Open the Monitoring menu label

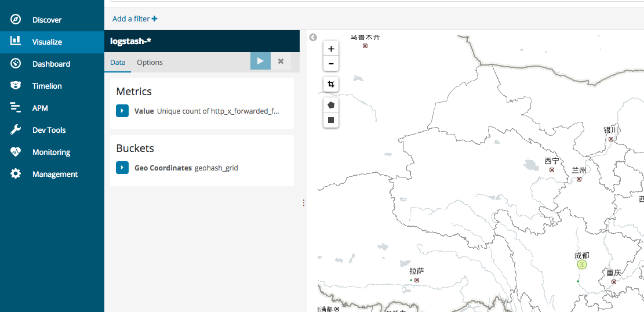point(52,152)
